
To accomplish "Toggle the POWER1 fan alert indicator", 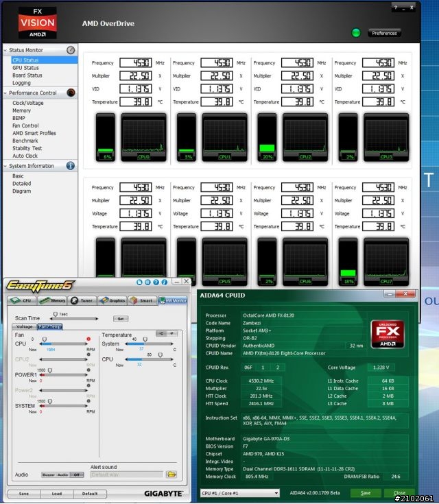I will click(88, 370).
